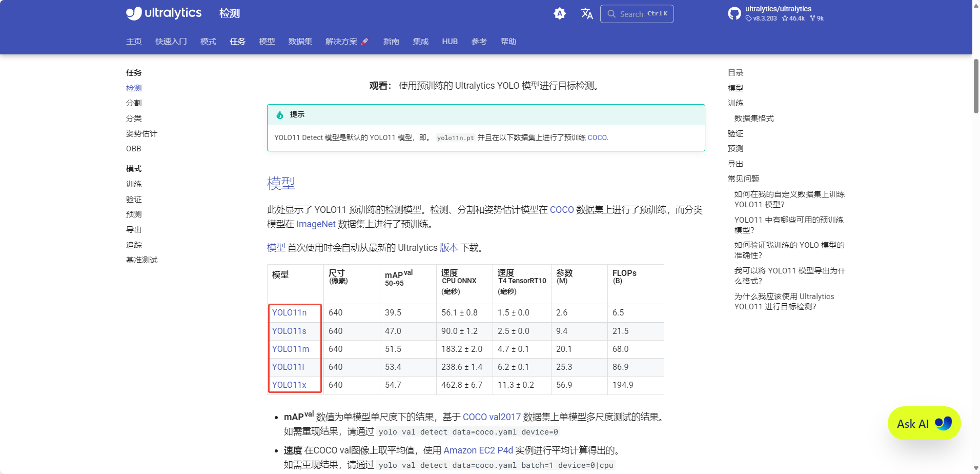The image size is (980, 474).
Task: Open the HUB navigation item
Action: pos(450,42)
